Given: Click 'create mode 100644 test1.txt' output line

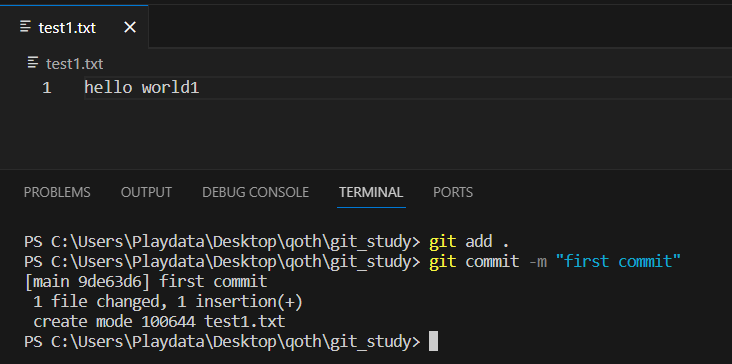Looking at the screenshot, I should pyautogui.click(x=159, y=322).
